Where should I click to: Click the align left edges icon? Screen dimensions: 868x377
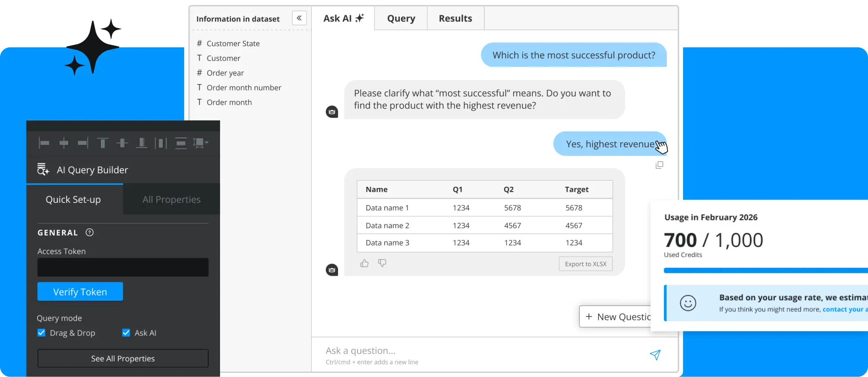pos(44,143)
